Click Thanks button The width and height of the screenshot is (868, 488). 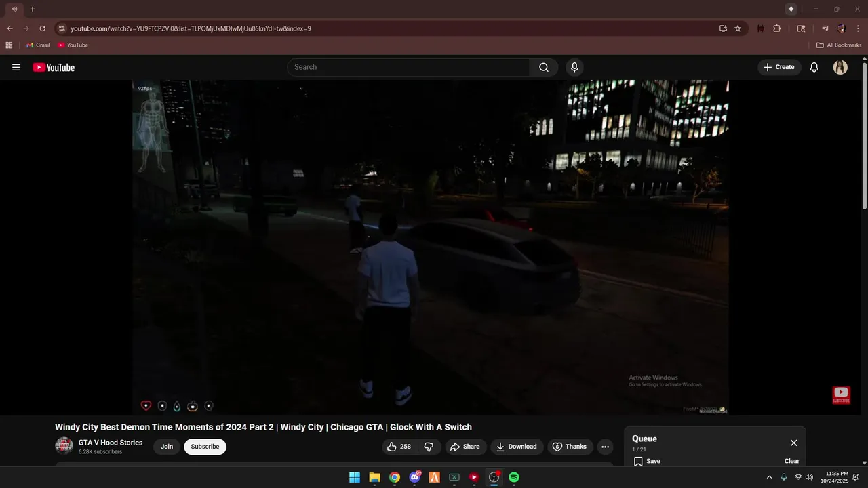click(570, 447)
